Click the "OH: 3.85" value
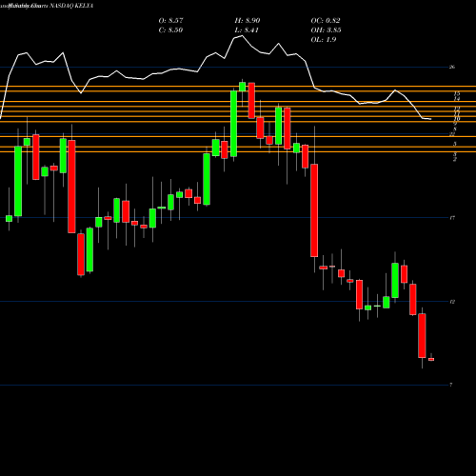476x476 pixels. tap(326, 30)
